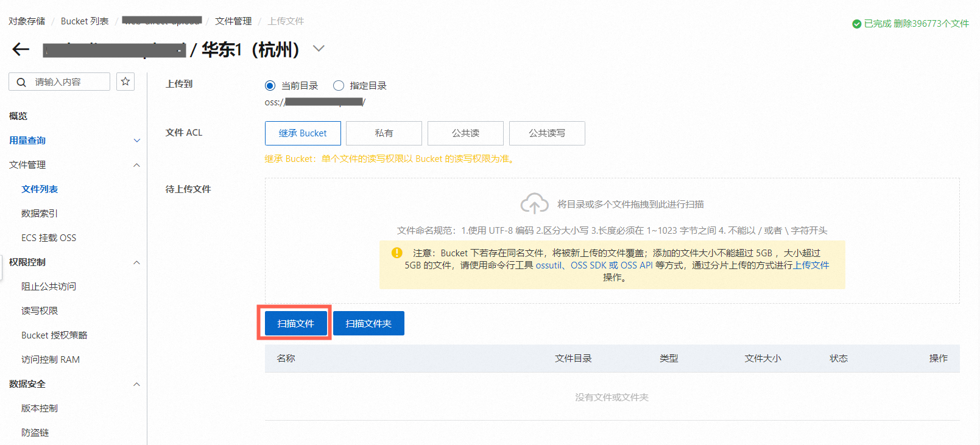
Task: Select the 当前目录 radio button
Action: pos(270,85)
